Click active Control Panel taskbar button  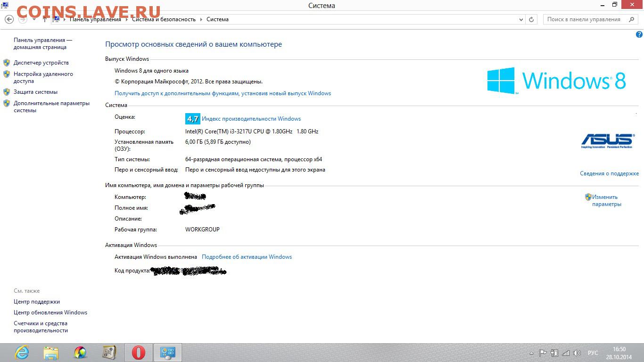click(168, 353)
